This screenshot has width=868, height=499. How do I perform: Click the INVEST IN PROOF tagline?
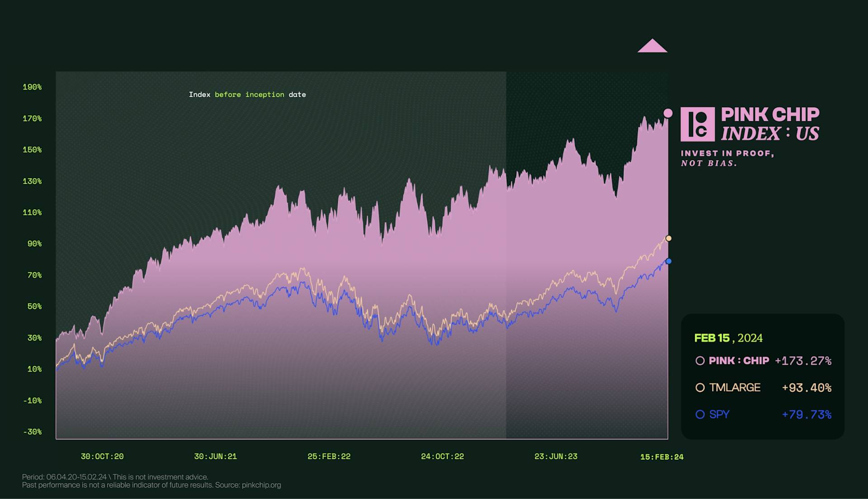click(x=727, y=157)
